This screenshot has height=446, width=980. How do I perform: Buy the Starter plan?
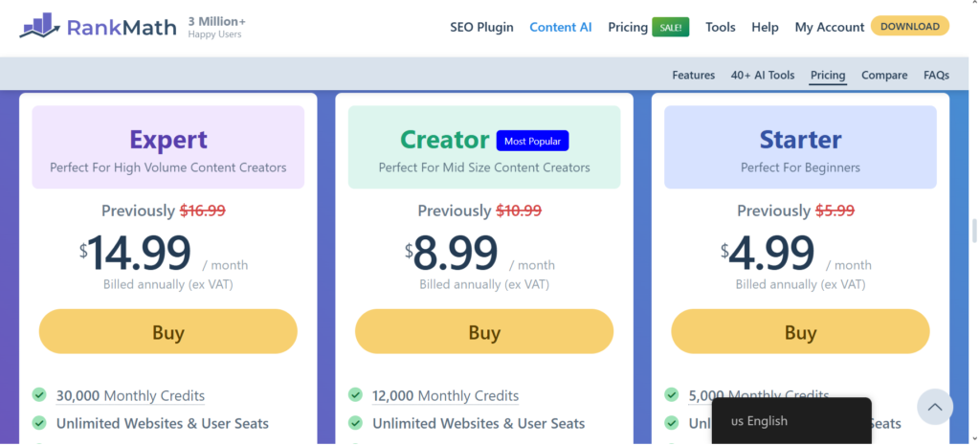click(x=801, y=332)
